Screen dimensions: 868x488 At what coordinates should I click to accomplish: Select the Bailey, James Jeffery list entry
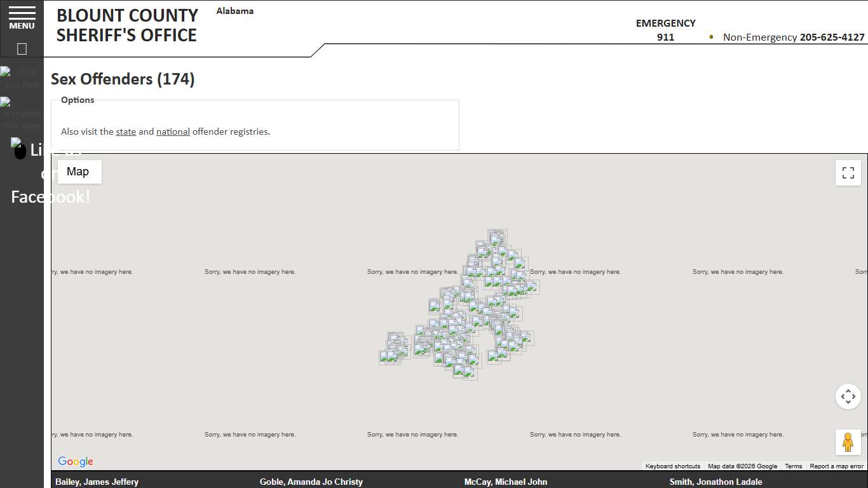[97, 482]
